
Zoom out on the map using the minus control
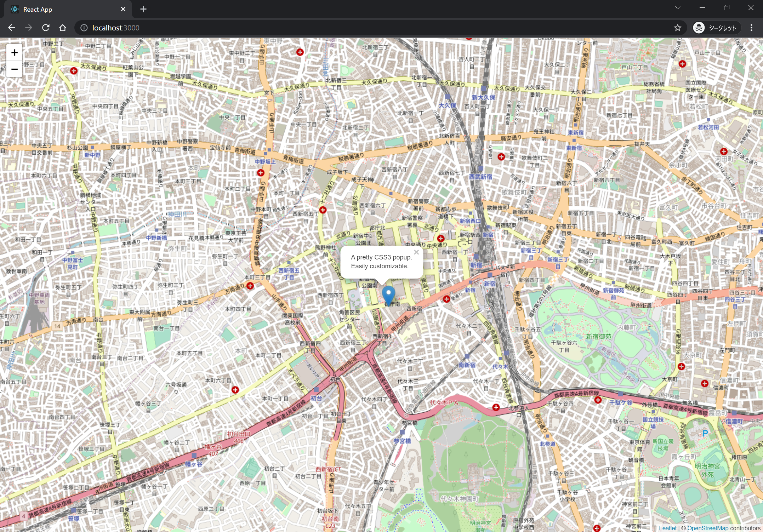pos(14,69)
